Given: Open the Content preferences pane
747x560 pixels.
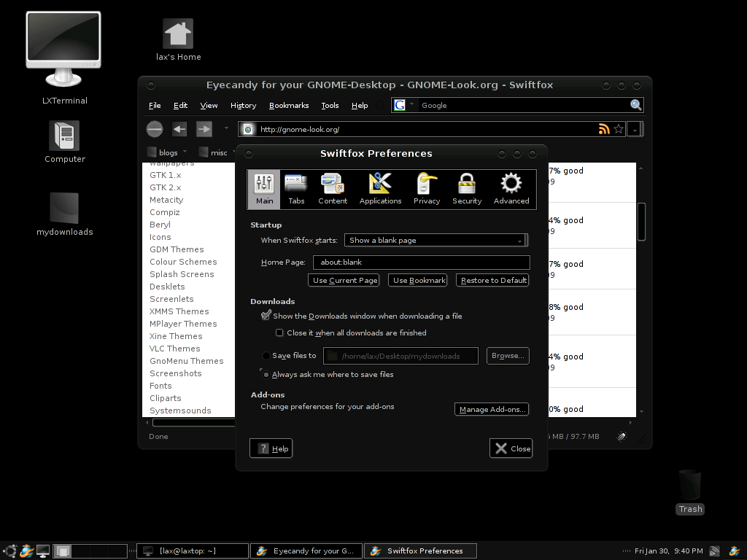Looking at the screenshot, I should pos(333,189).
